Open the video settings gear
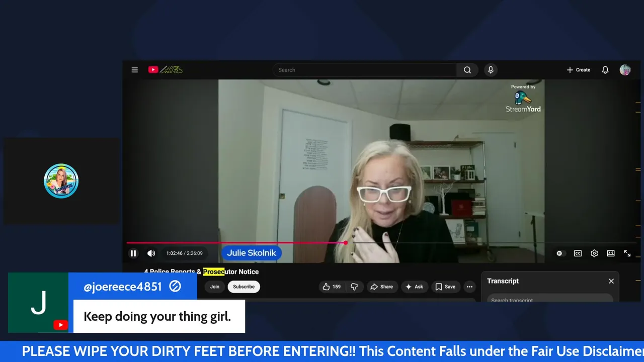The width and height of the screenshot is (644, 362). point(594,253)
